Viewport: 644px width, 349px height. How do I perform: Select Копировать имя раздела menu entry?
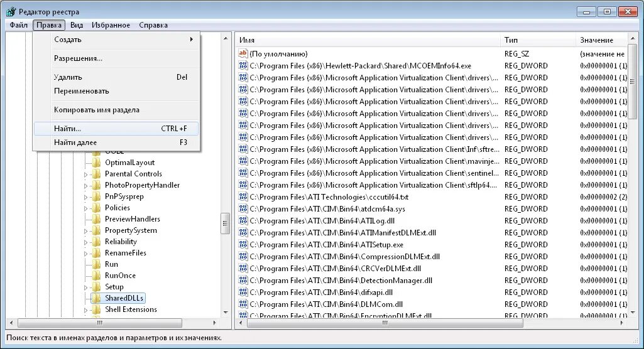(x=116, y=110)
